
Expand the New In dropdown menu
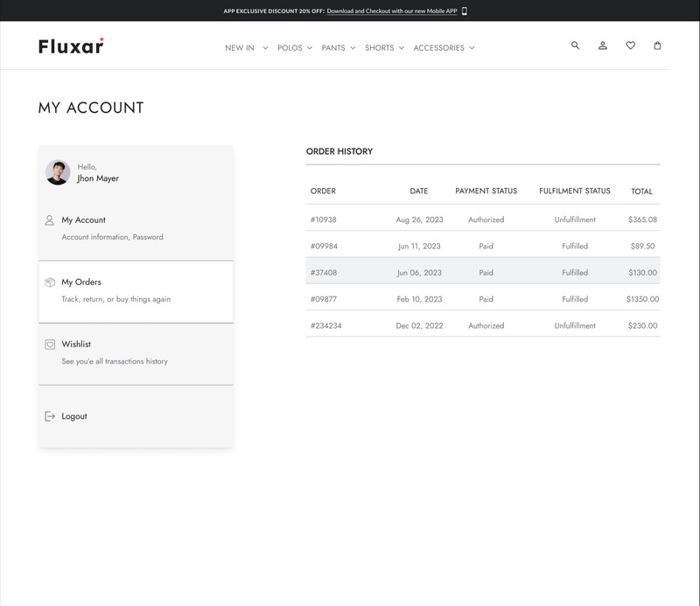(246, 48)
